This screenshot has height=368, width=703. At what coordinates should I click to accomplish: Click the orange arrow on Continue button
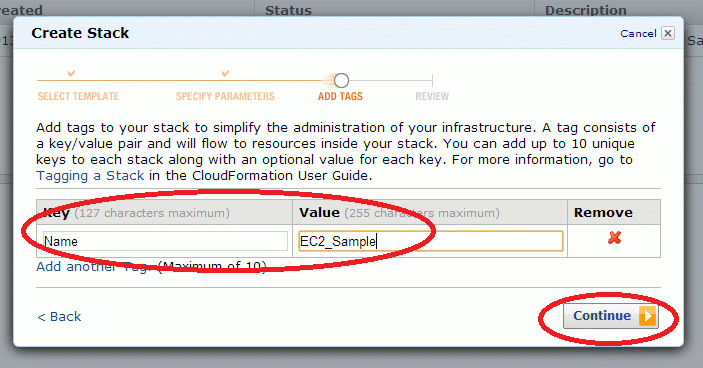coord(647,316)
